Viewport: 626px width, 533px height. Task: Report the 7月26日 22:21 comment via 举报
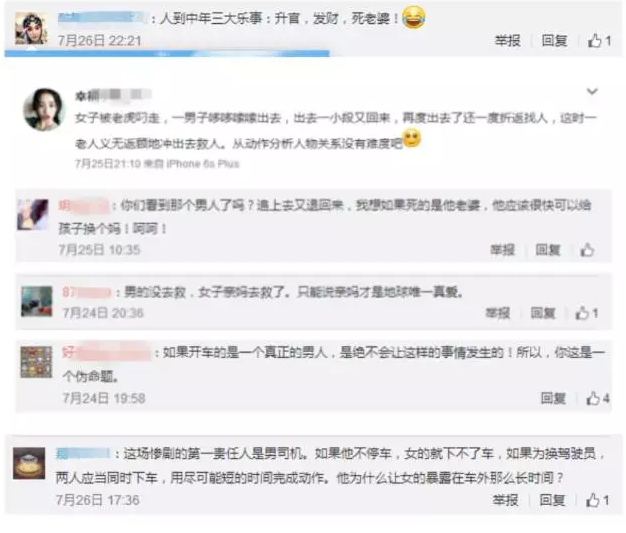507,41
